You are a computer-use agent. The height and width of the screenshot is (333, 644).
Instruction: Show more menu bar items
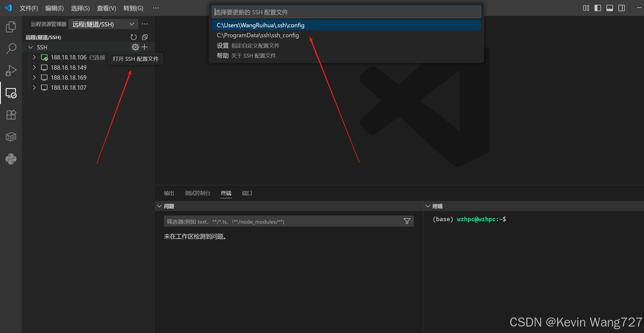[156, 8]
